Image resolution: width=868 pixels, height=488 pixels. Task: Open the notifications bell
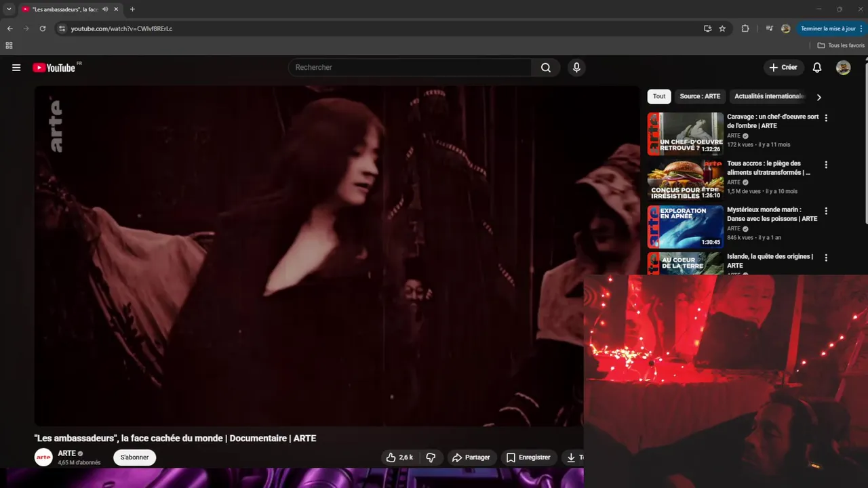817,68
